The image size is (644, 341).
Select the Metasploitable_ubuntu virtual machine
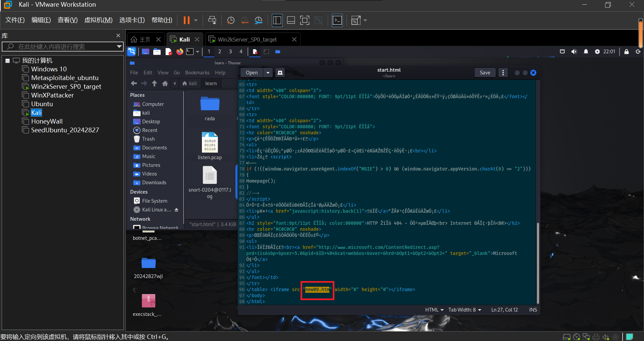point(65,78)
